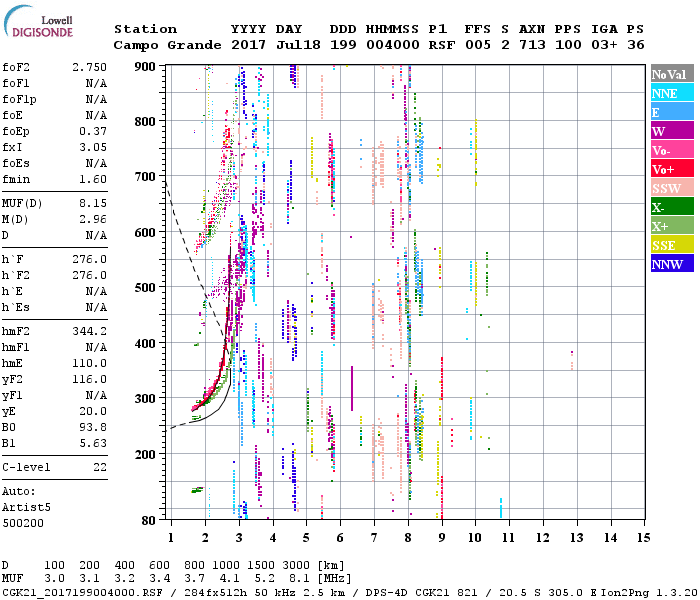Click the IGA value 03+
Screen dimensions: 700x600
point(604,45)
